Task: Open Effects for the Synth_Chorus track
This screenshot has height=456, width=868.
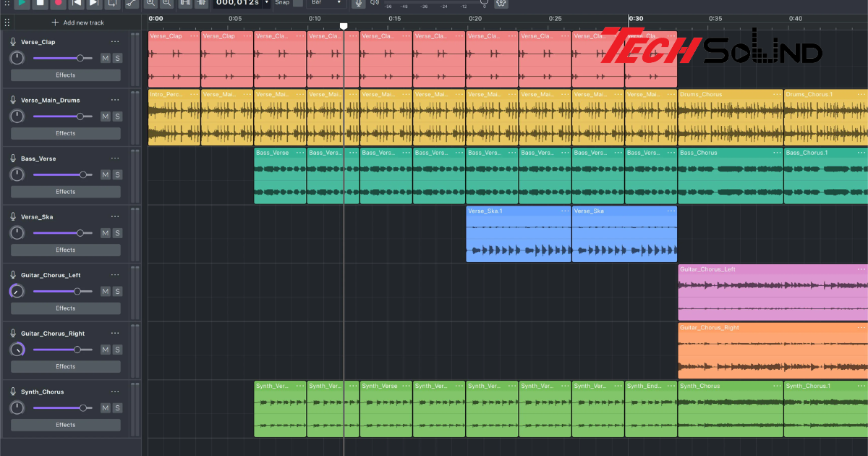Action: [x=66, y=425]
